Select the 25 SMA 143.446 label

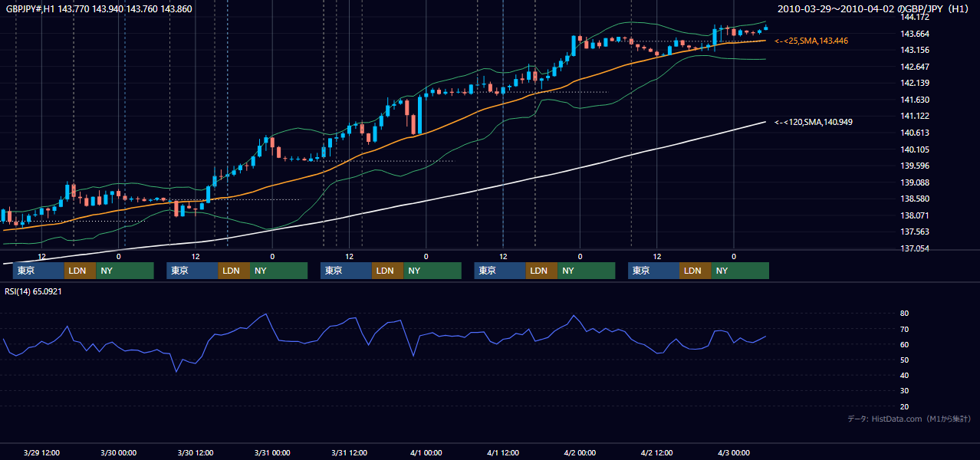tap(811, 41)
